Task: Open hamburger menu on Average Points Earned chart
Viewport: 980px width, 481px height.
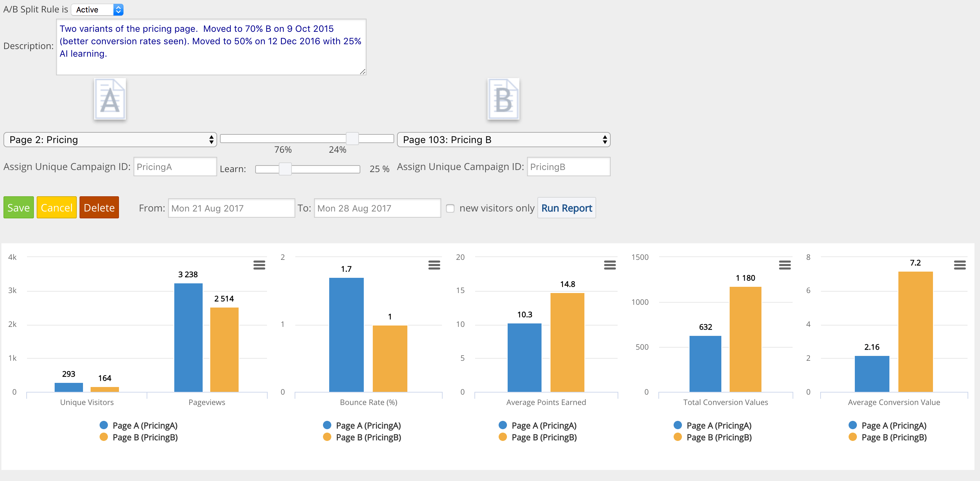Action: coord(609,265)
